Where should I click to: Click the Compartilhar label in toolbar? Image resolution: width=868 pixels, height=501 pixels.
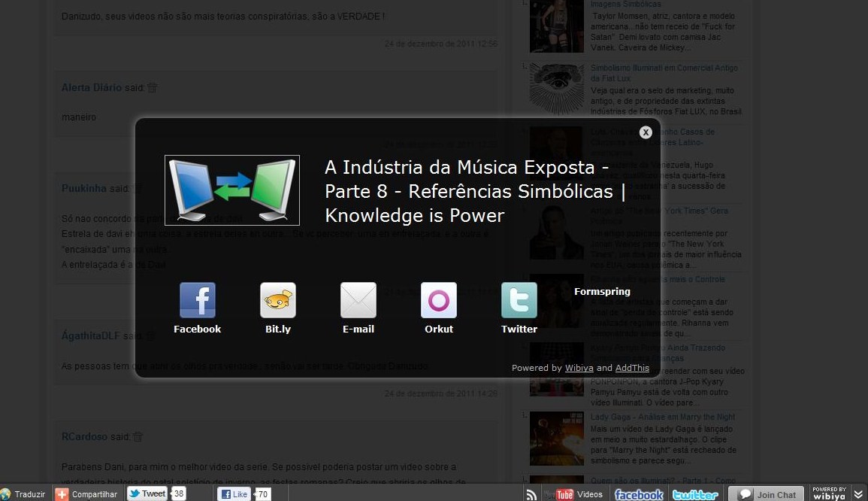(94, 494)
